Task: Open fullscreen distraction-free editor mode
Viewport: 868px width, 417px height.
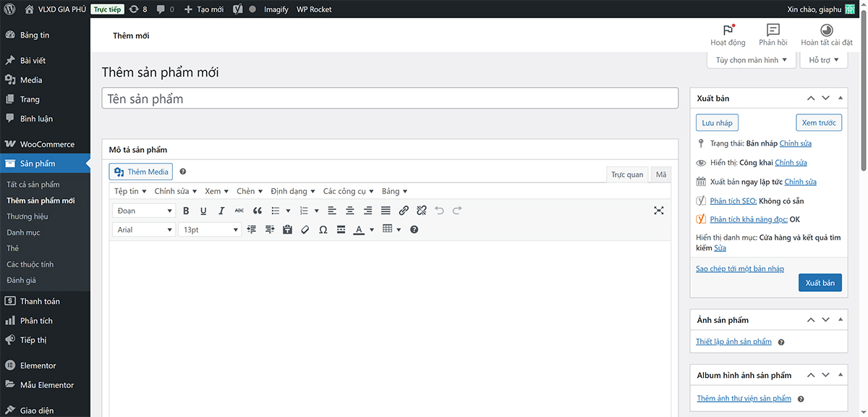Action: (x=658, y=211)
